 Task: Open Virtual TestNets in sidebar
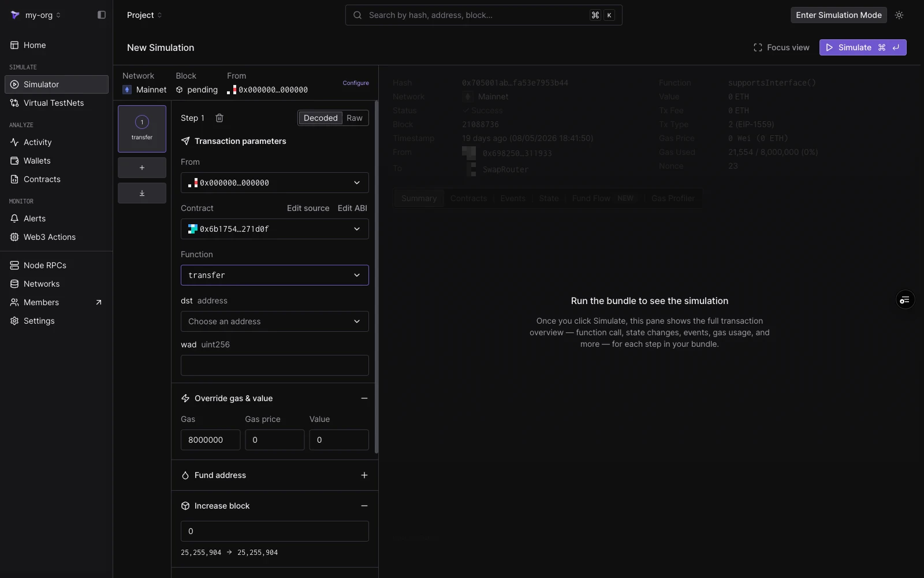(56, 103)
